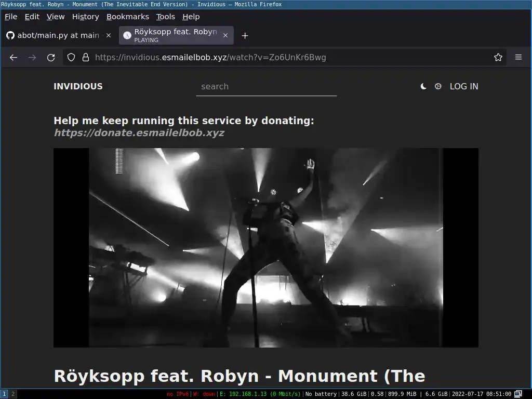The height and width of the screenshot is (399, 532).
Task: Click the date and time in status bar
Action: pos(482,394)
